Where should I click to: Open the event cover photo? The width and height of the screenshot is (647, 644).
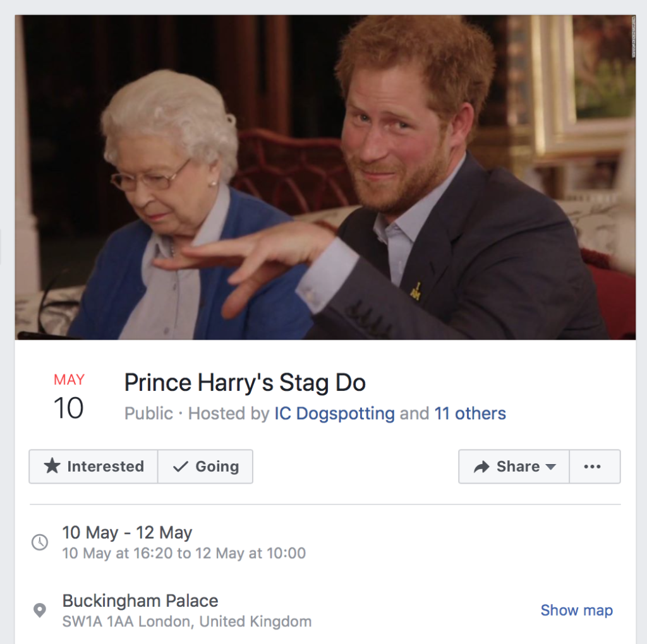pos(325,177)
